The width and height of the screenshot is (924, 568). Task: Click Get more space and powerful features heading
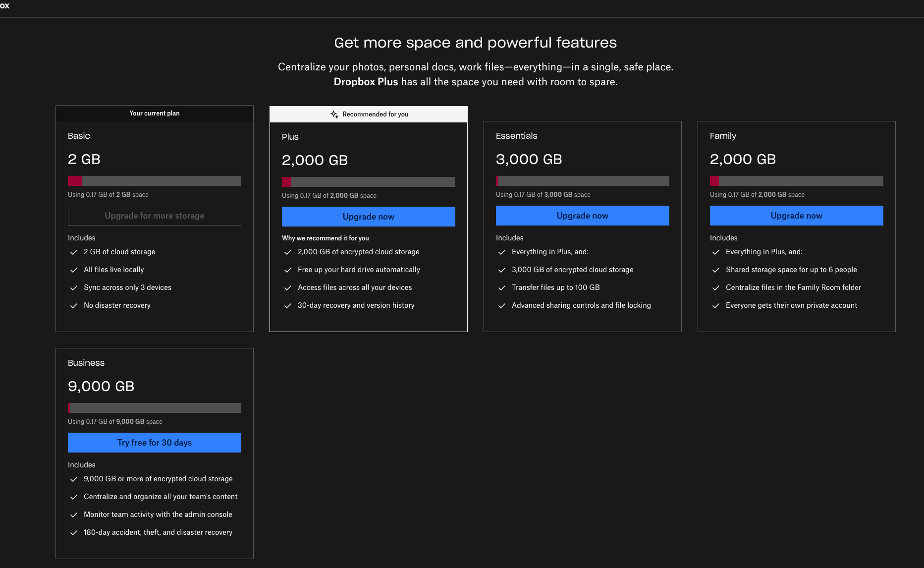click(476, 43)
